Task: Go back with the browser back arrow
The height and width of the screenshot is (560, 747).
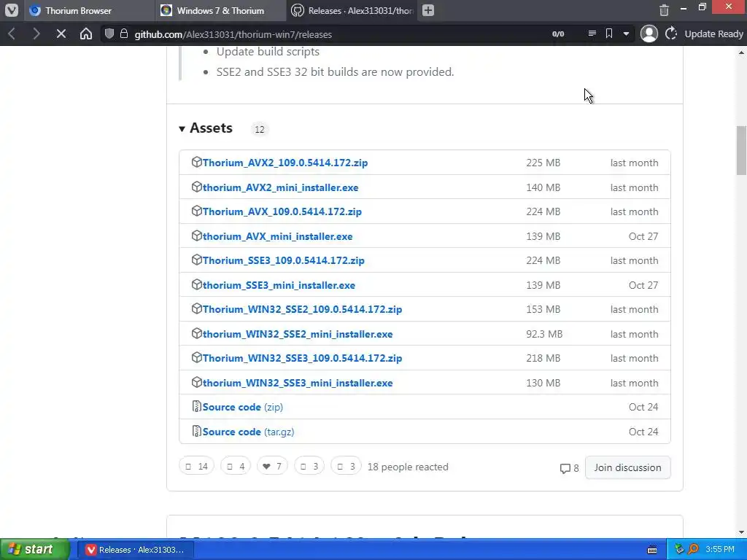Action: 12,34
